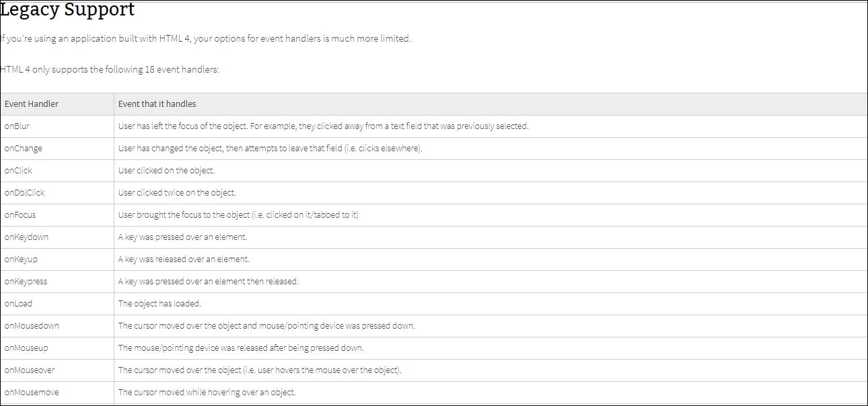Click the HTML 4 event handlers intro sentence
This screenshot has width=868, height=406.
[110, 69]
